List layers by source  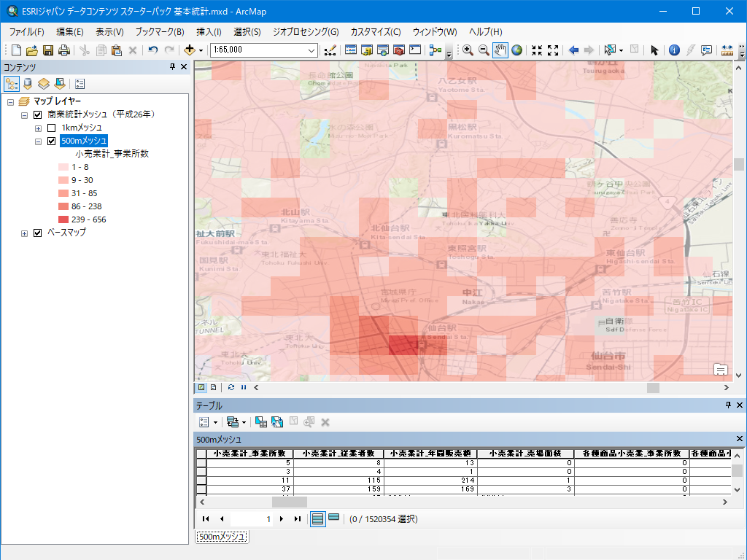point(28,85)
